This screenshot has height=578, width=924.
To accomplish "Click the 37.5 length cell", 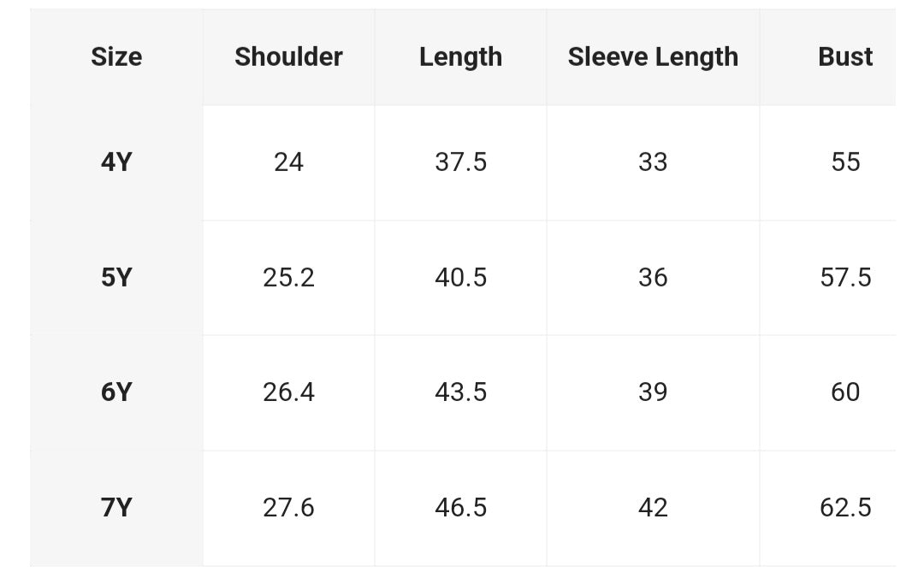I will click(x=460, y=162).
